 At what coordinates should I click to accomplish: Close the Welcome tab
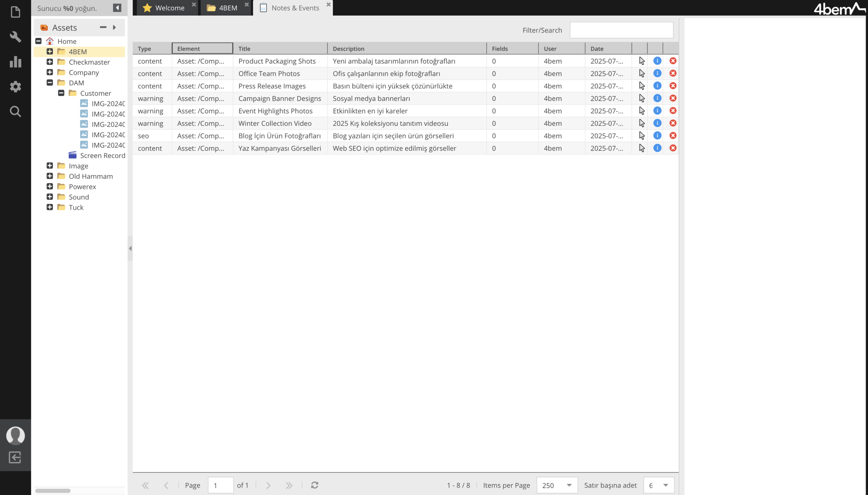[x=194, y=4]
